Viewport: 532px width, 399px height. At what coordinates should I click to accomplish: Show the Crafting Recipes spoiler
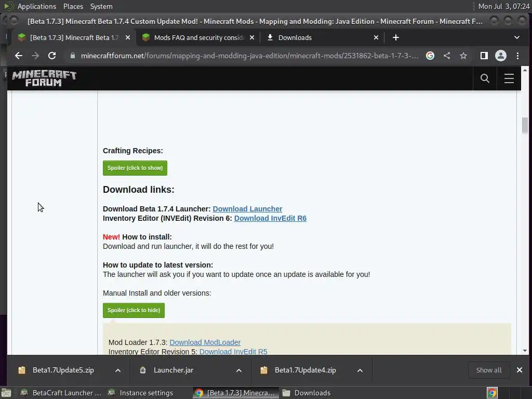135,168
